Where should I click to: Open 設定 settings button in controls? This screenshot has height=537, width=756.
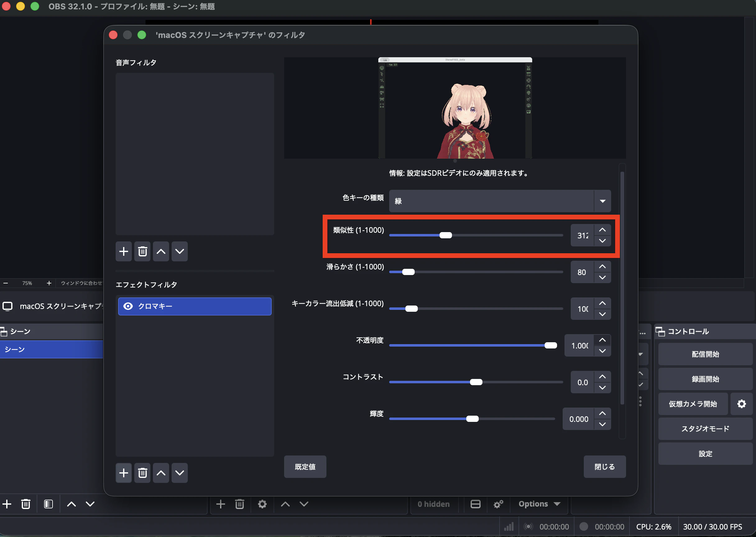point(705,454)
